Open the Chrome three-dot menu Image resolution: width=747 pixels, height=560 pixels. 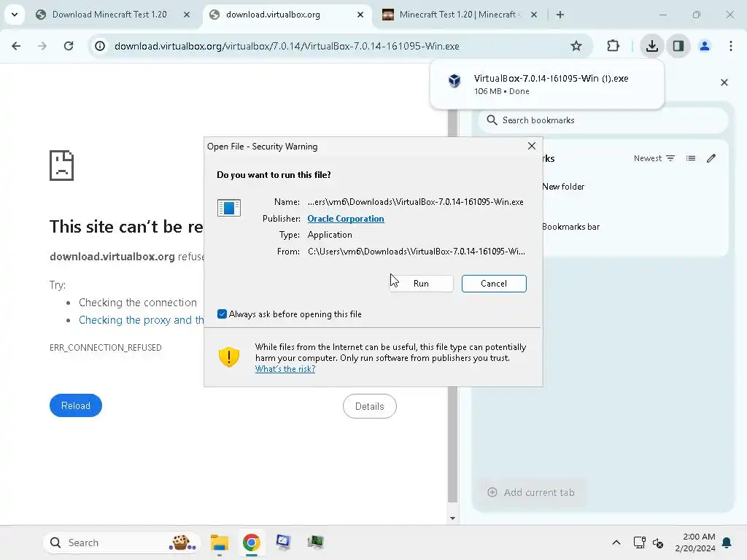(x=731, y=46)
